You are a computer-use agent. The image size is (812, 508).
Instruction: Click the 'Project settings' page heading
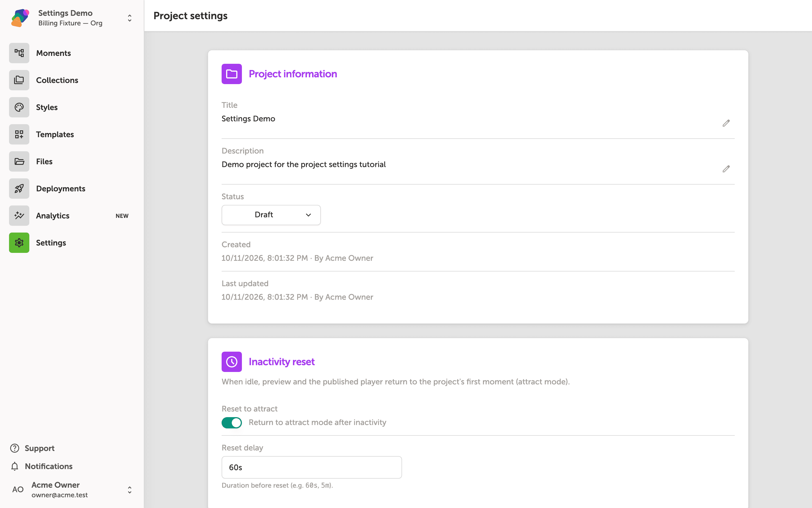190,16
